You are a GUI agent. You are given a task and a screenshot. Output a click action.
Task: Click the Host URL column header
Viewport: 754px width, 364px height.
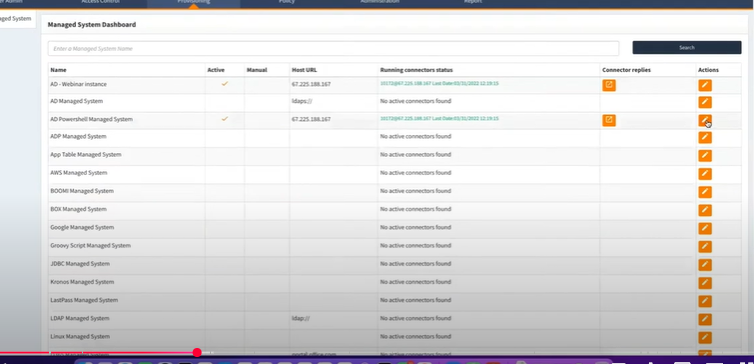304,70
